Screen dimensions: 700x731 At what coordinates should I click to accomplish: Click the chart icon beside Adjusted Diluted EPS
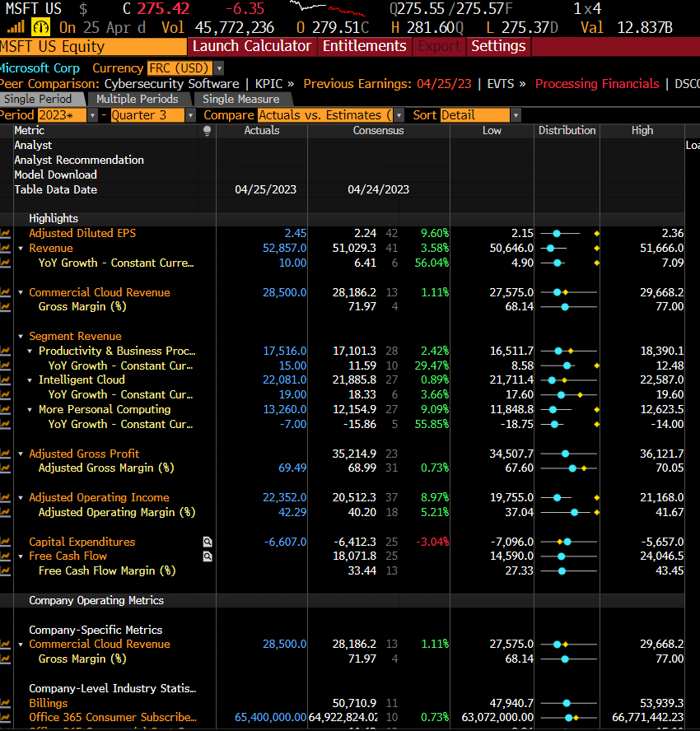(x=5, y=233)
